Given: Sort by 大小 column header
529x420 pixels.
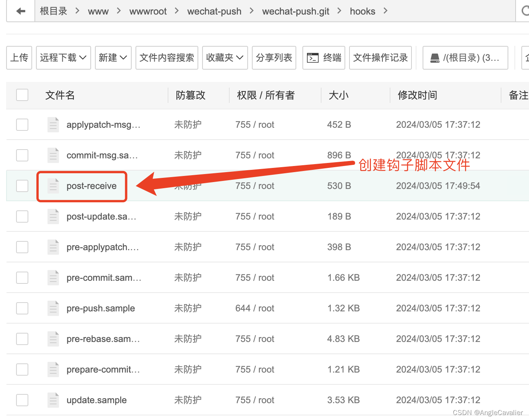Looking at the screenshot, I should click(x=339, y=95).
